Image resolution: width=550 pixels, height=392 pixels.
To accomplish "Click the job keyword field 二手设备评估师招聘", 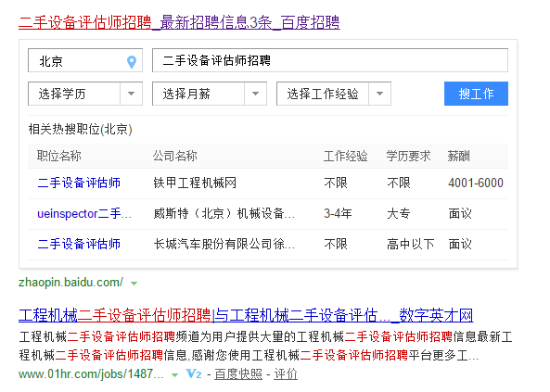I will [x=330, y=60].
